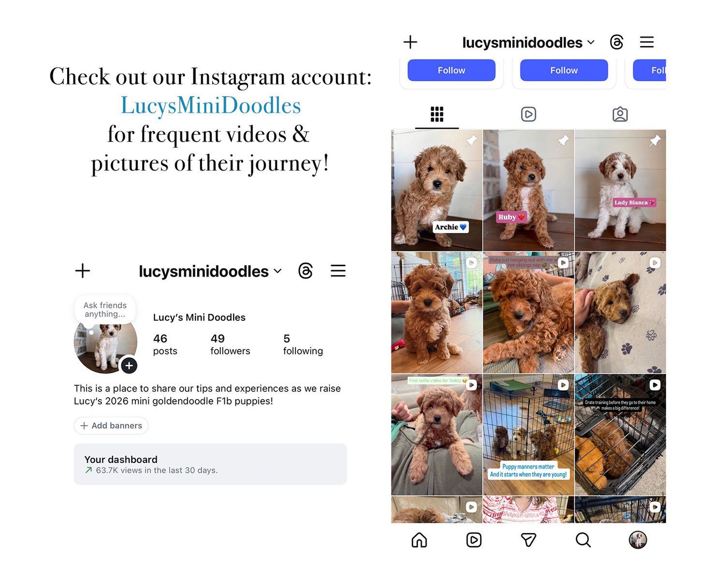Switch to the Reels video tab
728x580 pixels.
click(x=528, y=115)
